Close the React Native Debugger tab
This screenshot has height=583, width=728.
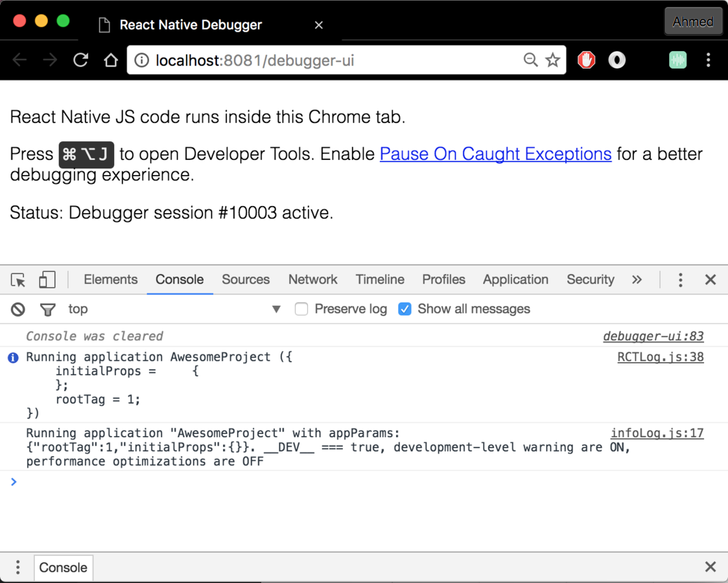(x=318, y=25)
